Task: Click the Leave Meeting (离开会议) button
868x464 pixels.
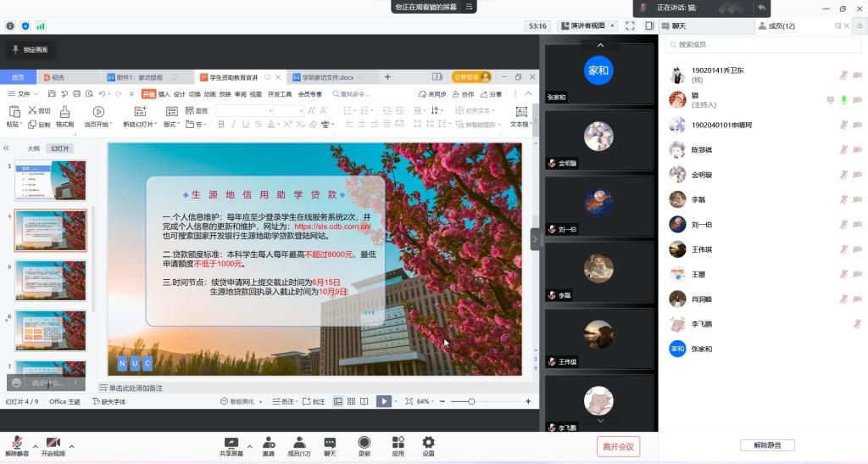Action: pos(618,447)
